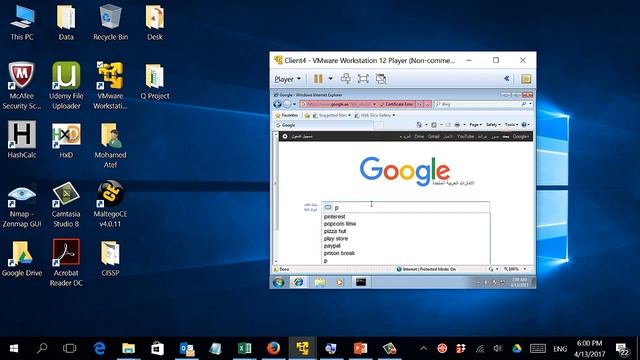Pause the virtual machine in VMware Player
The width and height of the screenshot is (640, 360).
[318, 79]
